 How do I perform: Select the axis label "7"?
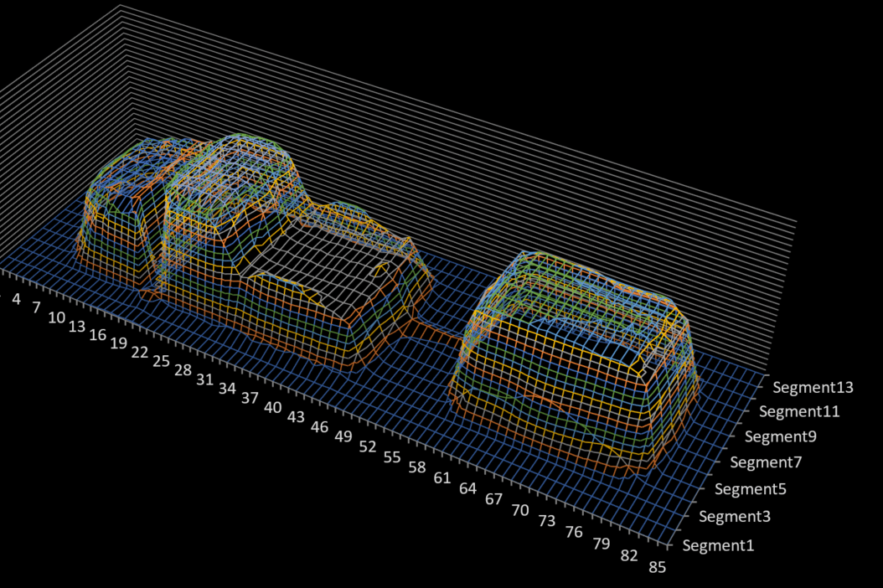coord(36,307)
